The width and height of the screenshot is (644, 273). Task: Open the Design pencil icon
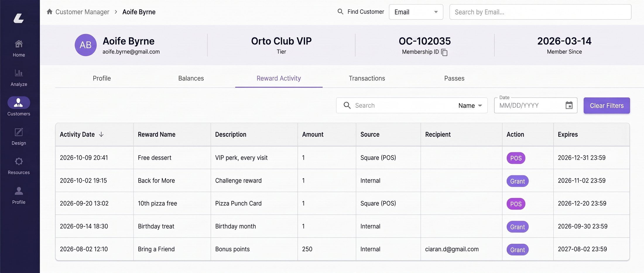click(x=19, y=132)
